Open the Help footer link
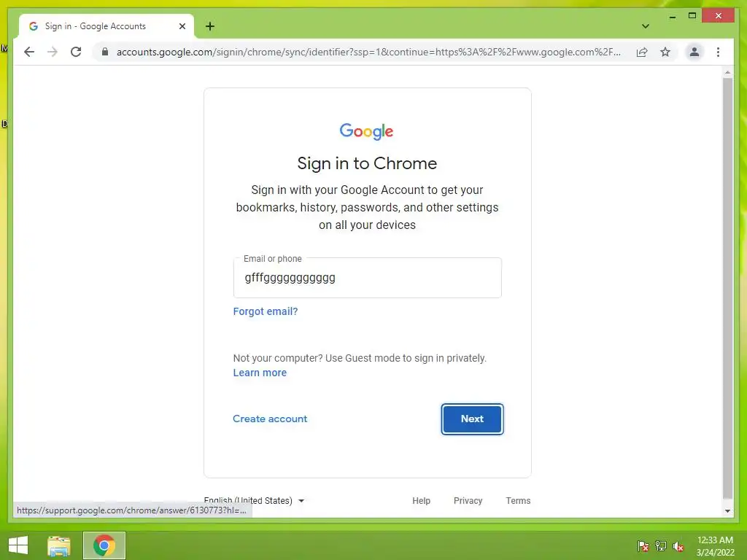Screen dimensions: 747x560 click(x=421, y=500)
